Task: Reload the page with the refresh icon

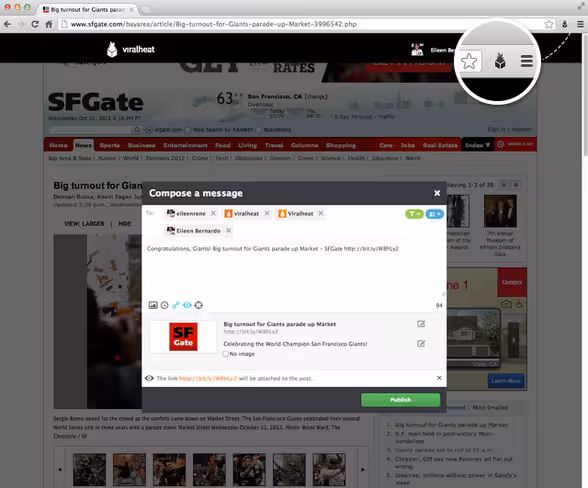Action: (35, 24)
